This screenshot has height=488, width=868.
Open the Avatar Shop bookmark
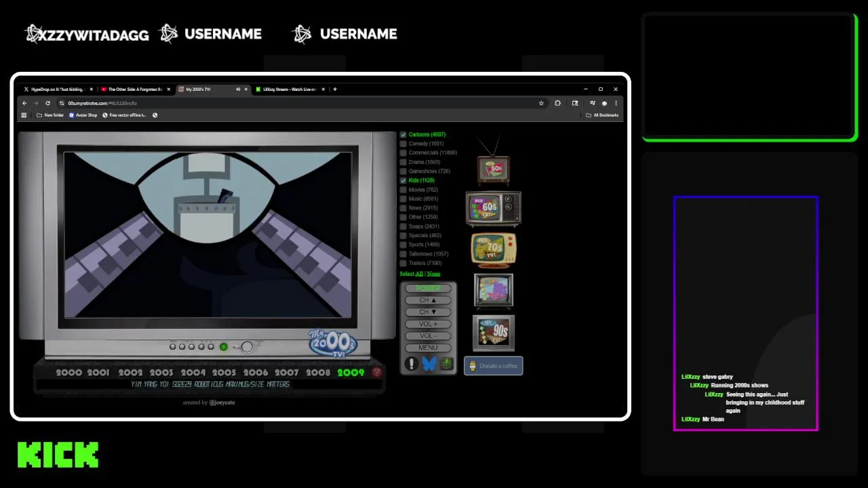click(x=83, y=115)
